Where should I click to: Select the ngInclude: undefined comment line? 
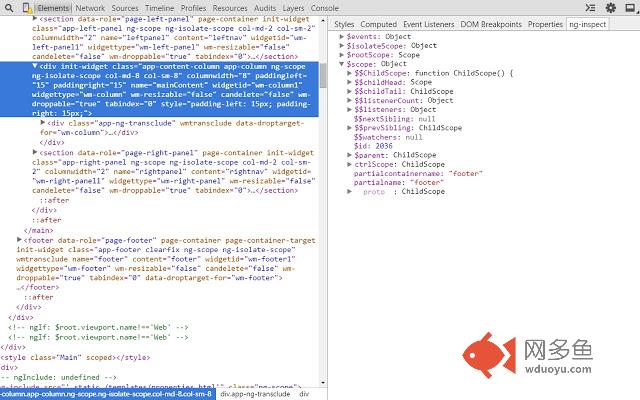click(x=58, y=377)
